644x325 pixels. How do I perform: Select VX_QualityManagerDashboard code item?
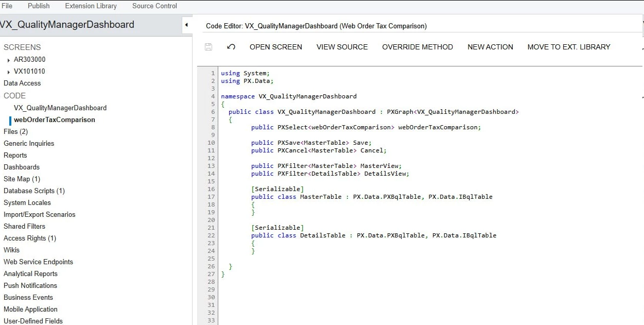60,108
